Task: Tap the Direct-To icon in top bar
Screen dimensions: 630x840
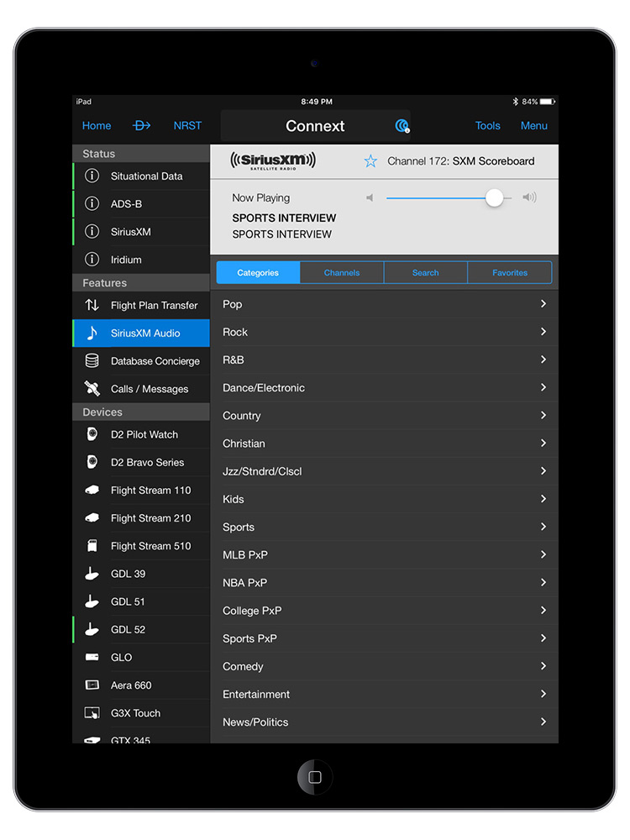Action: pyautogui.click(x=141, y=125)
